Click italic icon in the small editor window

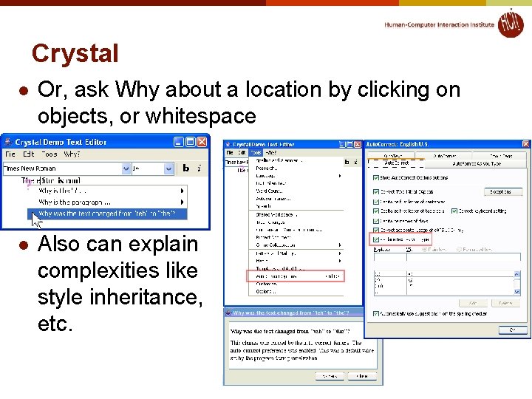(x=355, y=162)
